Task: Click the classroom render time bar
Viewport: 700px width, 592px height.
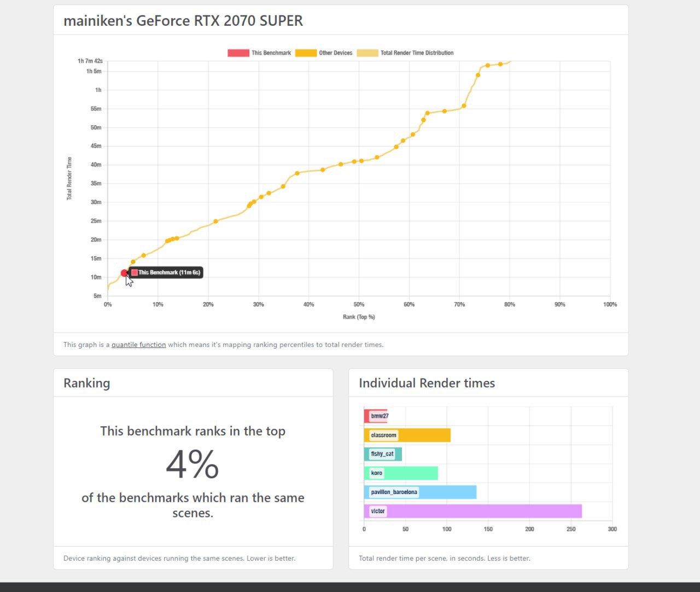Action: (x=407, y=436)
